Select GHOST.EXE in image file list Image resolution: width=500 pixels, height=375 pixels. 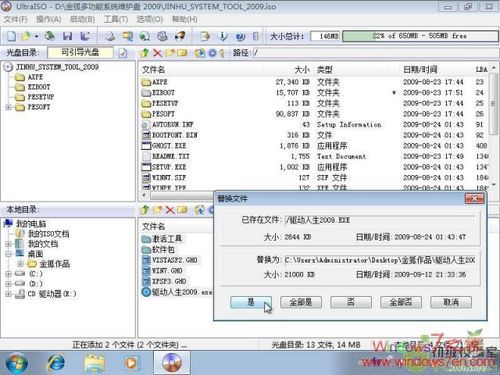(x=169, y=146)
